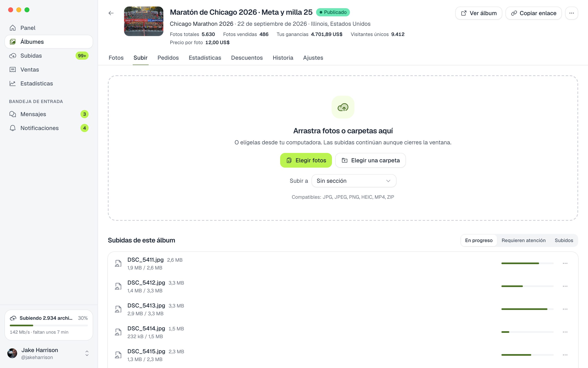Open more options for DSC_5414.jpg
Screen dimensions: 588x368
tap(565, 332)
